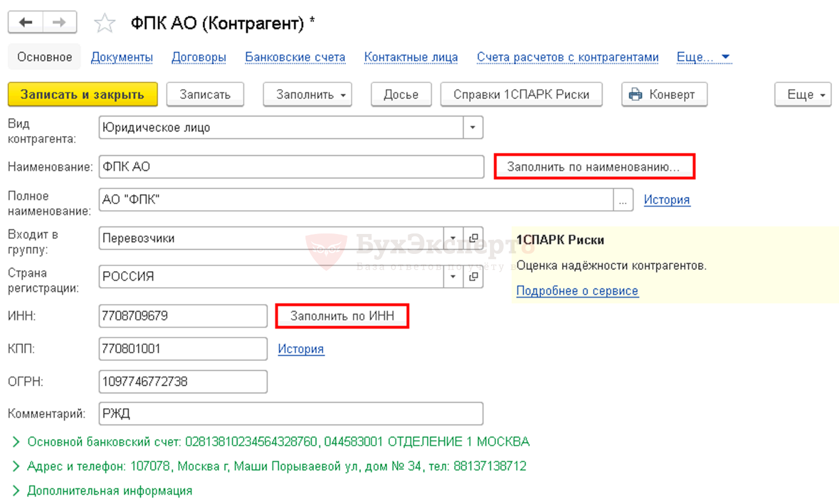Open the Вид контрагента dropdown
The height and width of the screenshot is (504, 839).
pyautogui.click(x=473, y=128)
